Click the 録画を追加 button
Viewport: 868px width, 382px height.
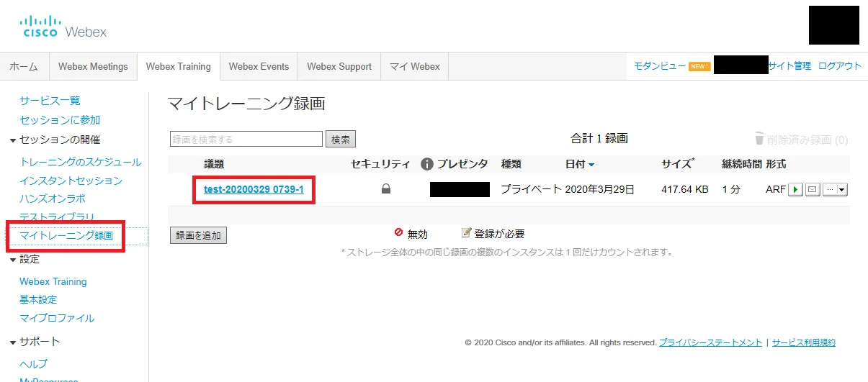pos(198,235)
